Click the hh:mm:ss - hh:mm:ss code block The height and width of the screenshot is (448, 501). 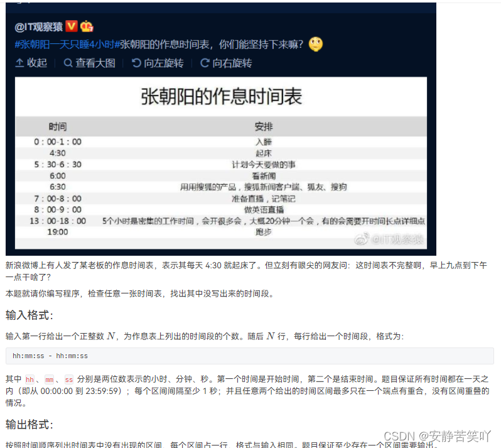point(249,356)
